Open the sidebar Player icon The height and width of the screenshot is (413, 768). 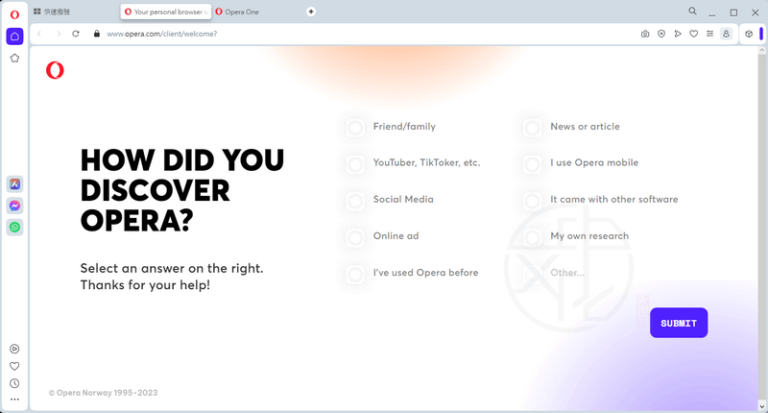click(14, 349)
